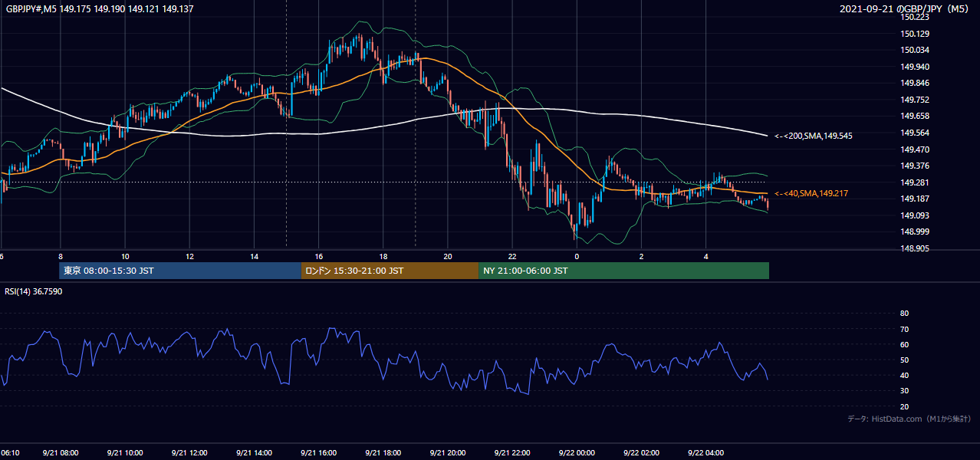Viewport: 980px width, 460px height.
Task: Click the 149.187 price axis label
Action: [x=915, y=199]
